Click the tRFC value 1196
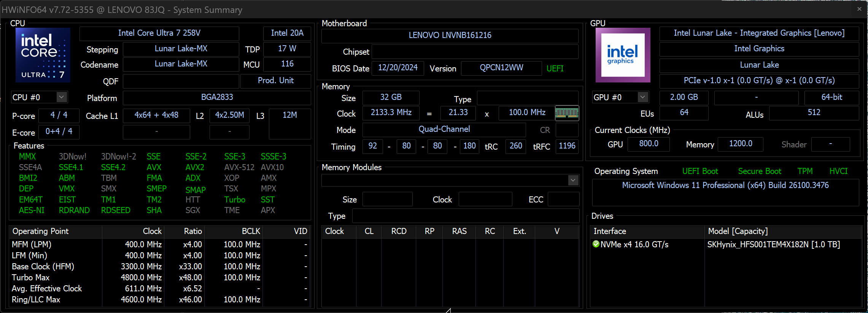The height and width of the screenshot is (313, 868). [567, 146]
